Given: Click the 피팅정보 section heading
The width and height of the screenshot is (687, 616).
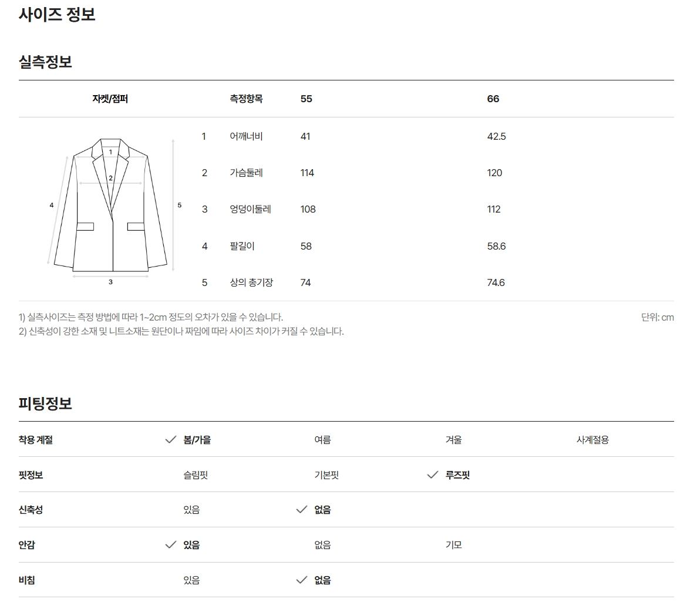Looking at the screenshot, I should (x=45, y=403).
